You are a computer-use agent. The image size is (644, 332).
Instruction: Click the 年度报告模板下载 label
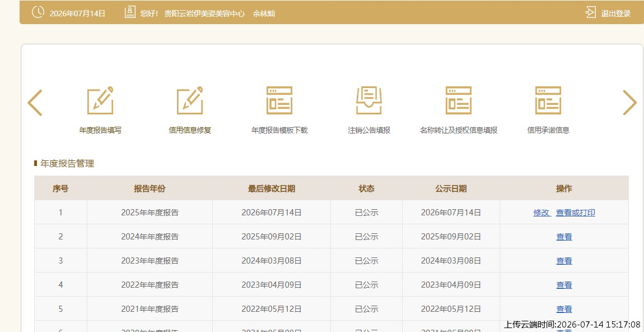point(279,131)
